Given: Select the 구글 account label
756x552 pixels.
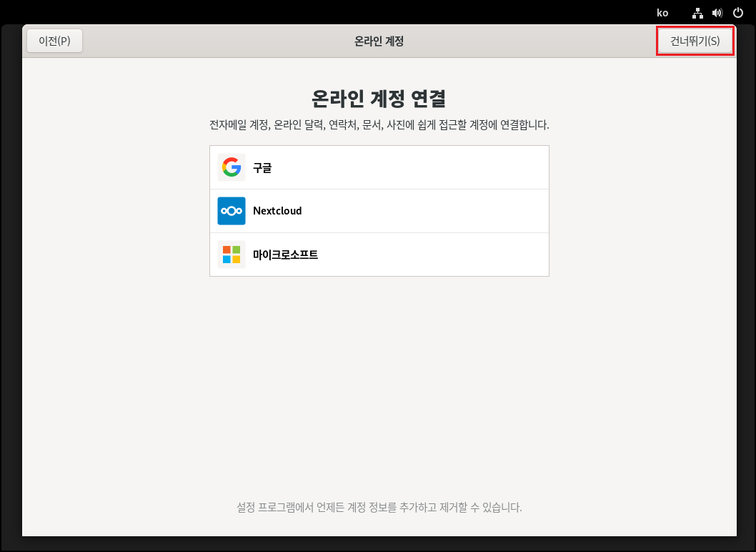Looking at the screenshot, I should (262, 167).
